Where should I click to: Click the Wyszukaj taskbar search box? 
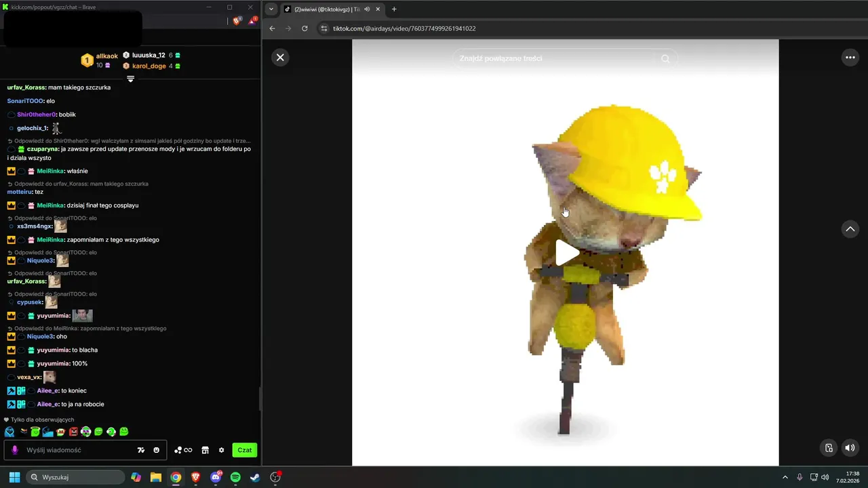tap(75, 477)
